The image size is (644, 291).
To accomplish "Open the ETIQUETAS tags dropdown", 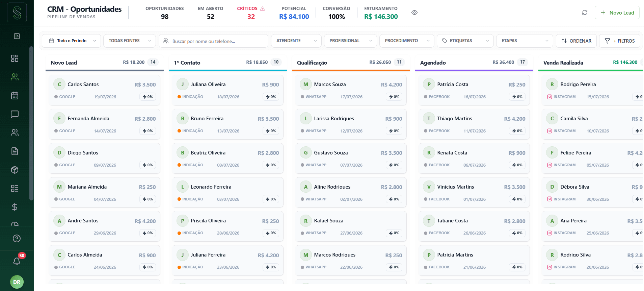I will pyautogui.click(x=465, y=41).
